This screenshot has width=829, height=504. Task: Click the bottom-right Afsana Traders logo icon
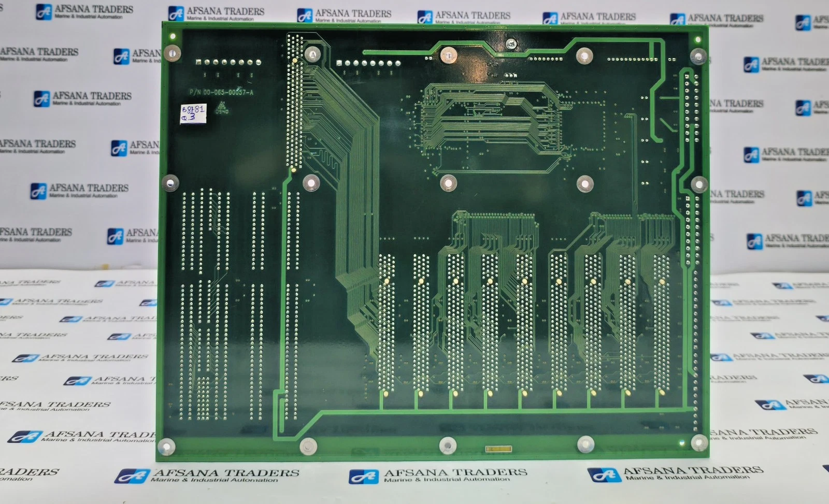coord(603,474)
